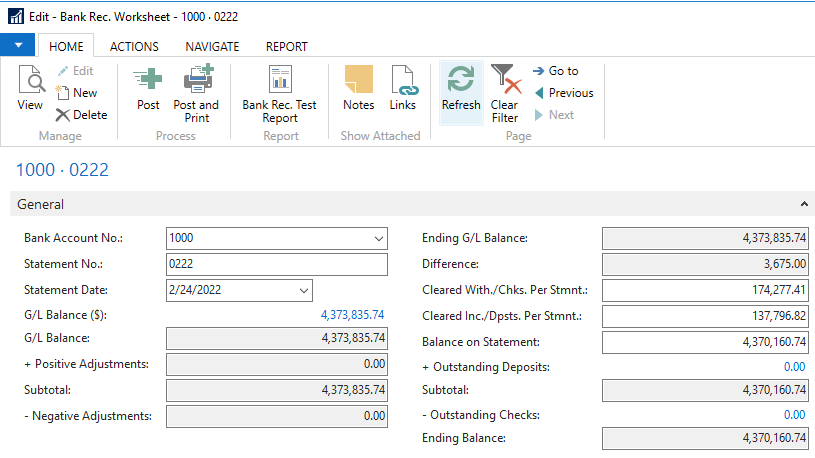815x458 pixels.
Task: Open the blue application menu dropdown
Action: coord(18,46)
